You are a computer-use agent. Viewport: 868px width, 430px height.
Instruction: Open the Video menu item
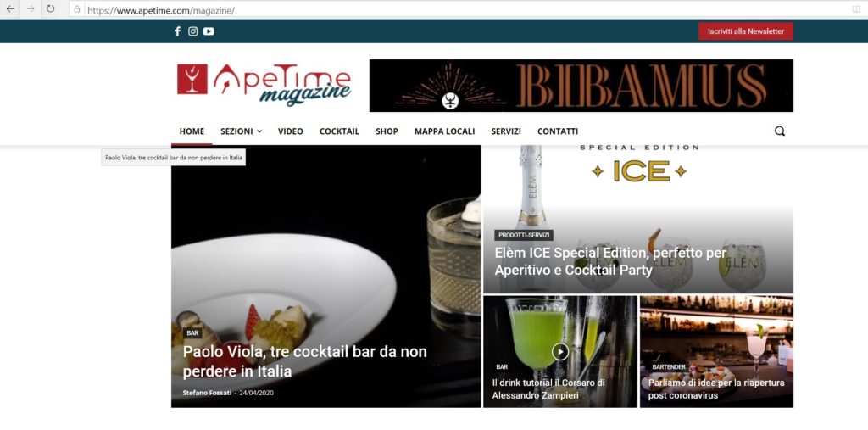(x=291, y=131)
